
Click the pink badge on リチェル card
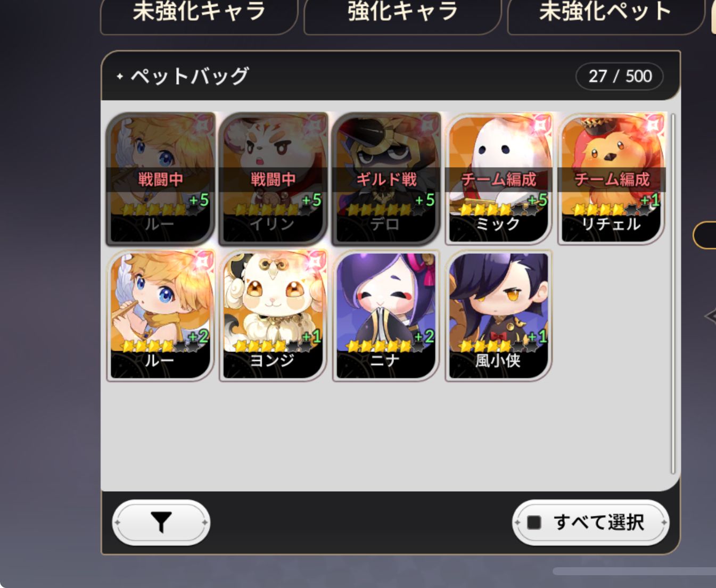pyautogui.click(x=653, y=125)
